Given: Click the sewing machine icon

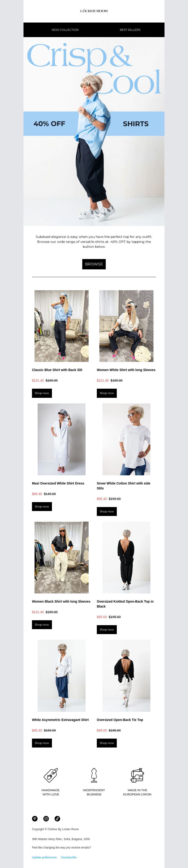Looking at the screenshot, I should click(x=137, y=775).
